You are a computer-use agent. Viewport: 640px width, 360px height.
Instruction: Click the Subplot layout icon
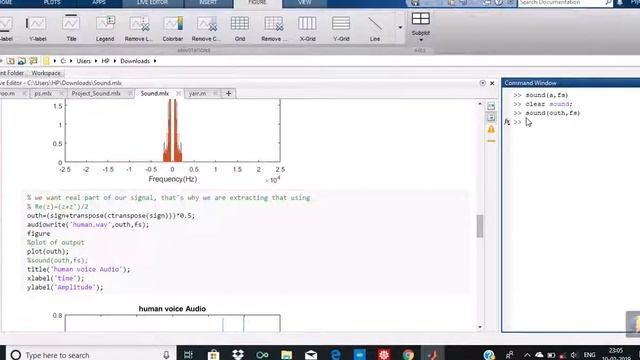coord(420,19)
